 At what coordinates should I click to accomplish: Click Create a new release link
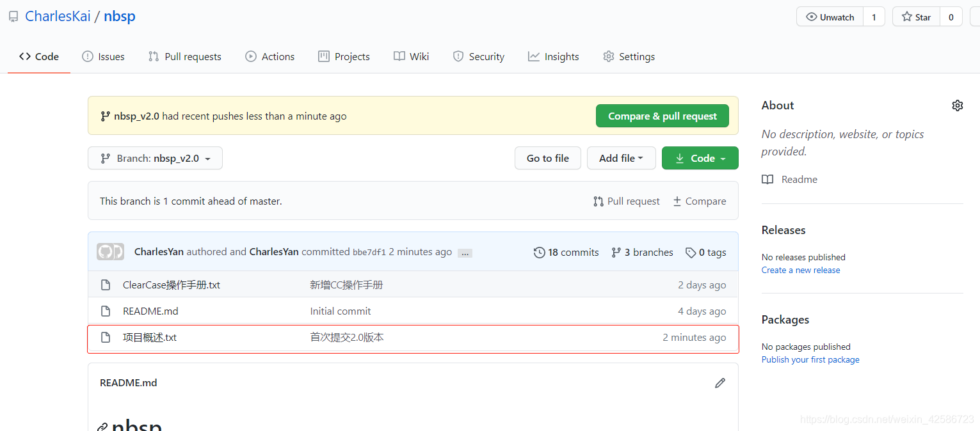801,270
